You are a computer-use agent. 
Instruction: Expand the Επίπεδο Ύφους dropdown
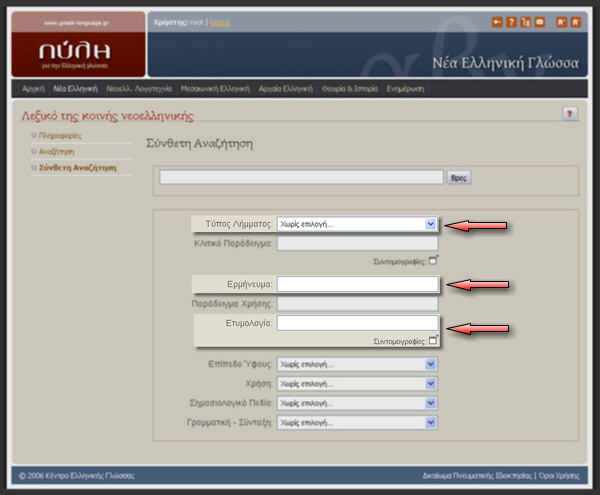[357, 364]
